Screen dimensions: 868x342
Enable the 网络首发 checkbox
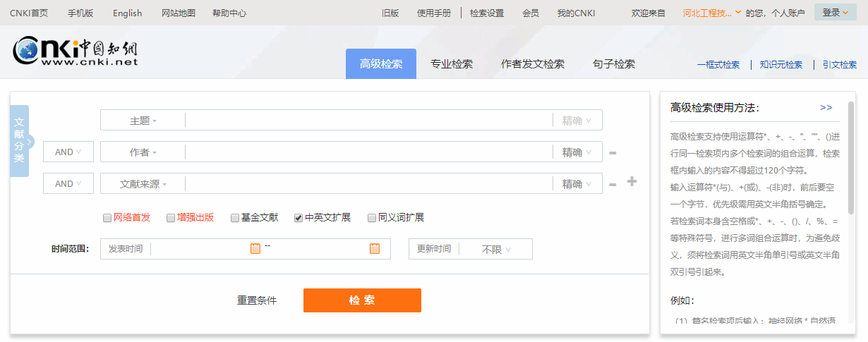click(107, 218)
